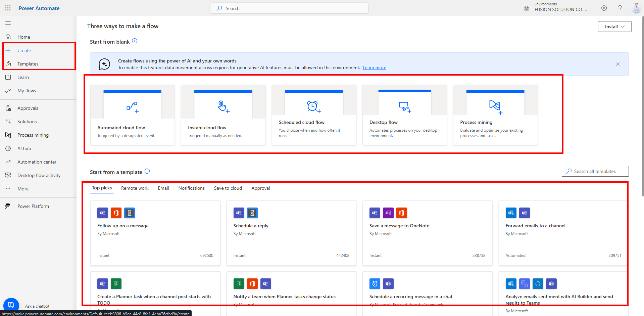Create a Desktop flow
Screen dimensions: 644x316
[x=405, y=115]
